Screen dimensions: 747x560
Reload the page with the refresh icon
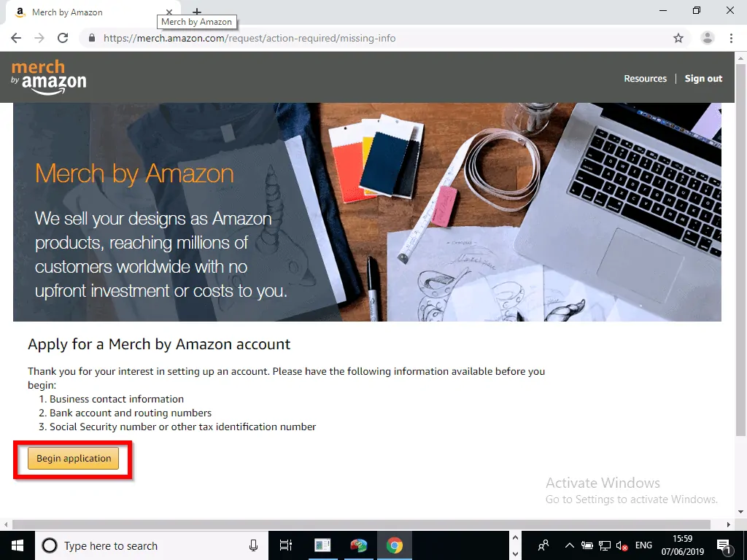click(63, 38)
